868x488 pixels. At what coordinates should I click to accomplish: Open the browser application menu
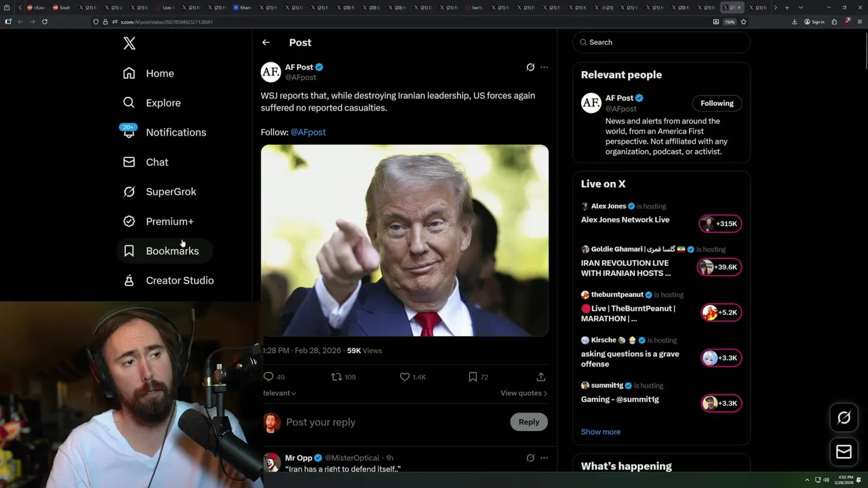859,22
